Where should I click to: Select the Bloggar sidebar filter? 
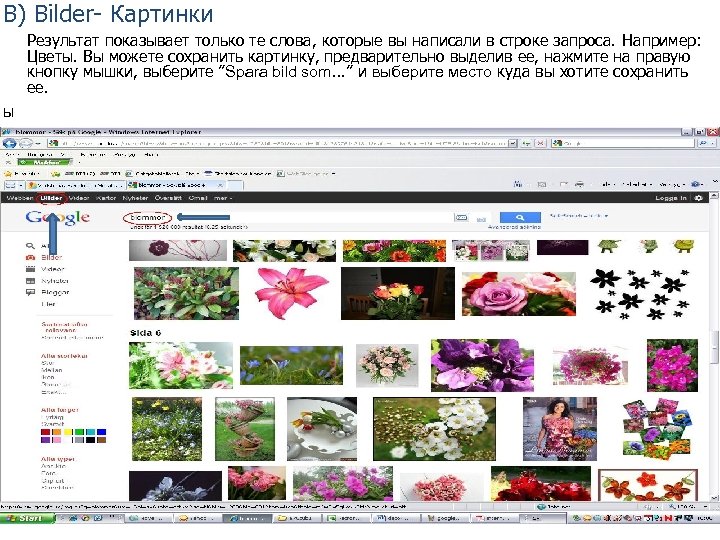click(55, 292)
